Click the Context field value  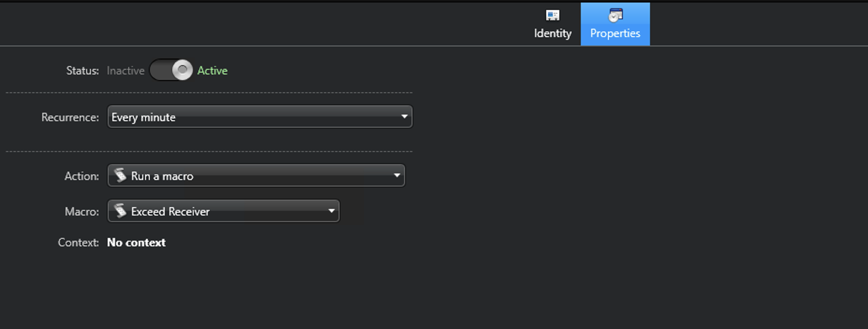coord(136,243)
